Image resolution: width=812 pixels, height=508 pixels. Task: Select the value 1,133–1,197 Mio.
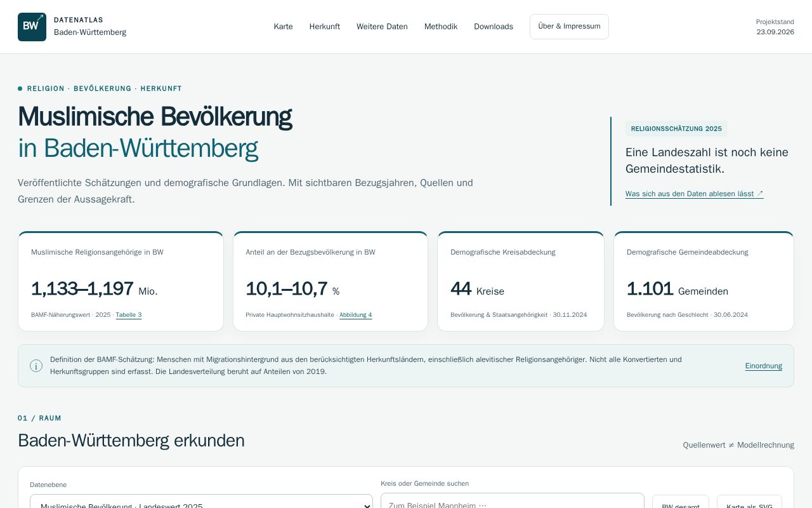tap(95, 289)
